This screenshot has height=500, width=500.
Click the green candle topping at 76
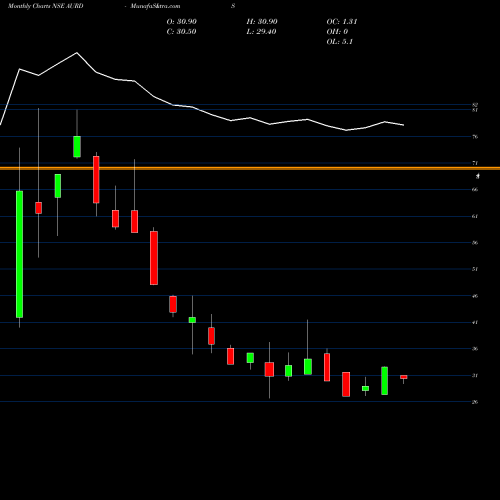pos(77,146)
